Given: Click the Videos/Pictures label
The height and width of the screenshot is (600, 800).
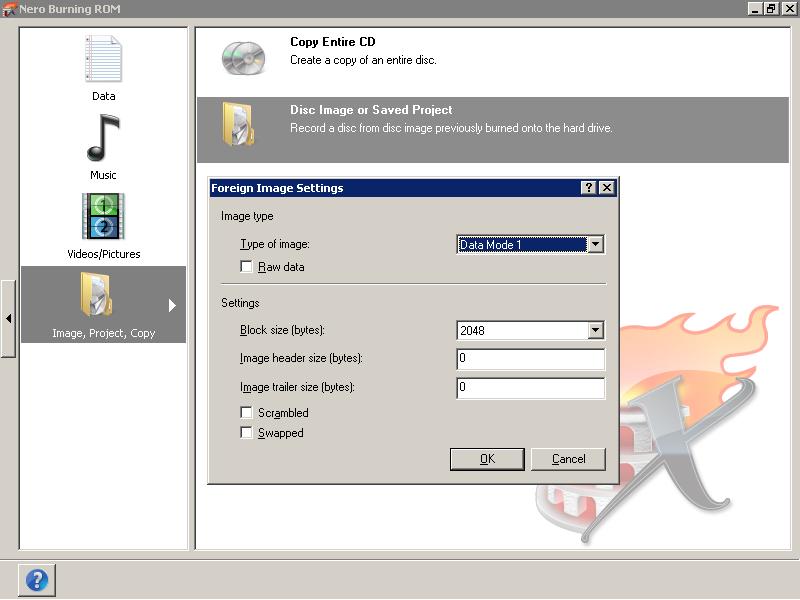Looking at the screenshot, I should (x=104, y=254).
